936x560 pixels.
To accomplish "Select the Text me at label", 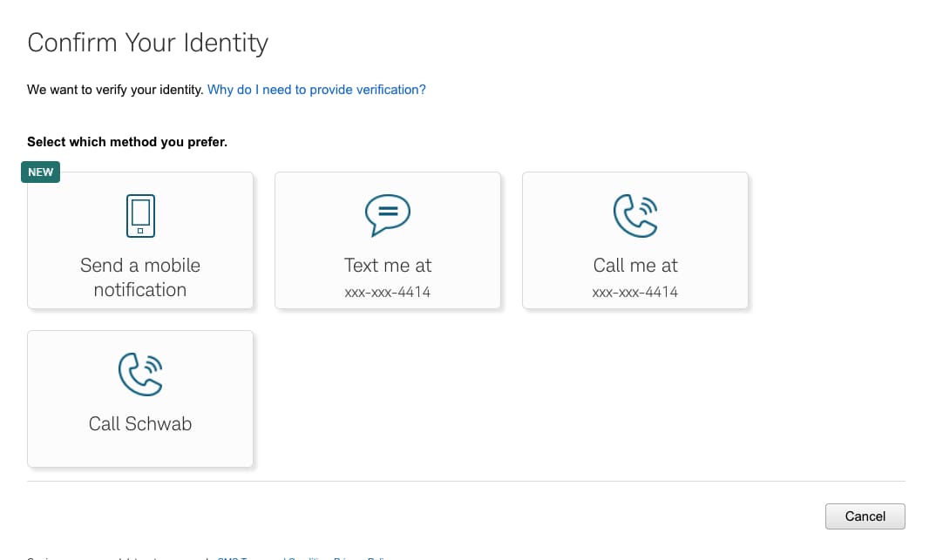I will pos(388,266).
